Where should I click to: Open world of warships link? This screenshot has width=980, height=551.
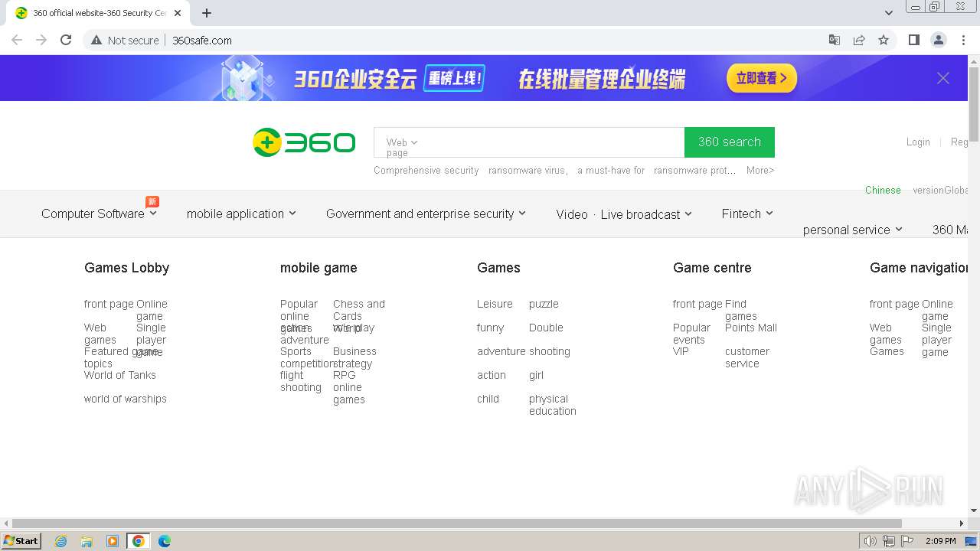(x=125, y=399)
